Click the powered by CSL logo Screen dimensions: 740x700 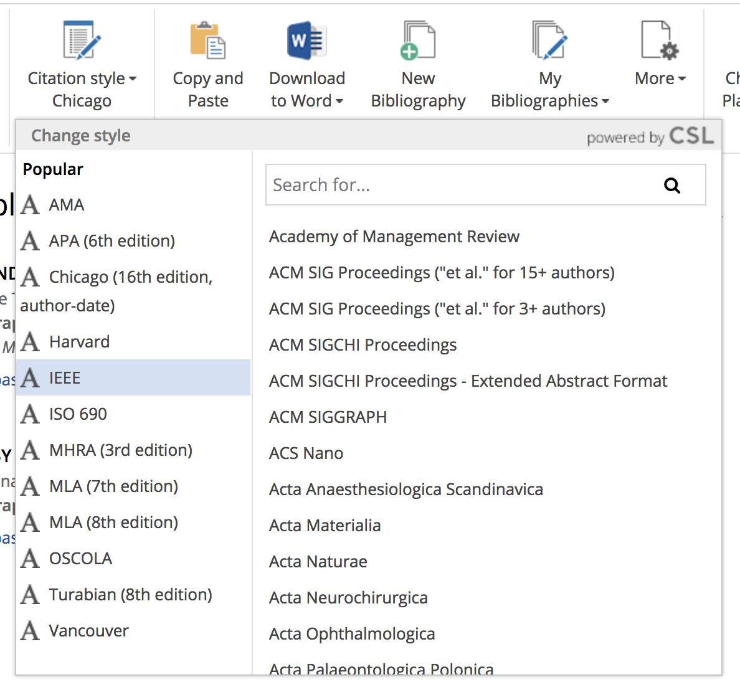[650, 136]
